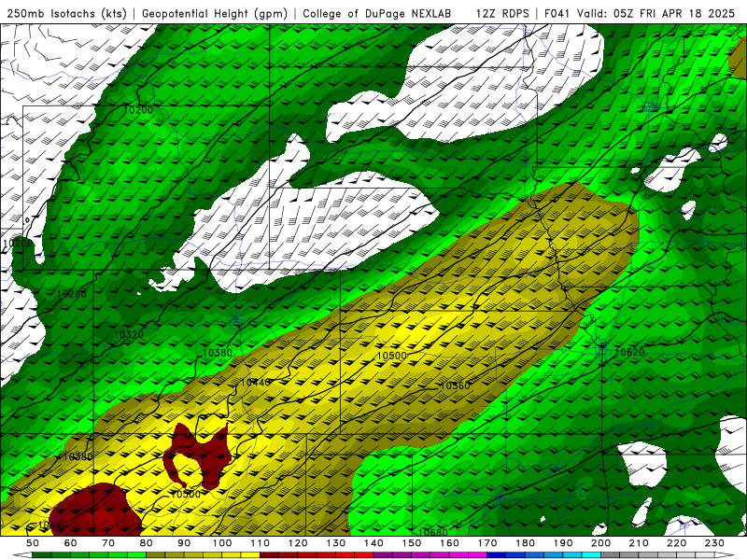Click the 140 value on the color scale
The image size is (747, 560).
pos(373,543)
